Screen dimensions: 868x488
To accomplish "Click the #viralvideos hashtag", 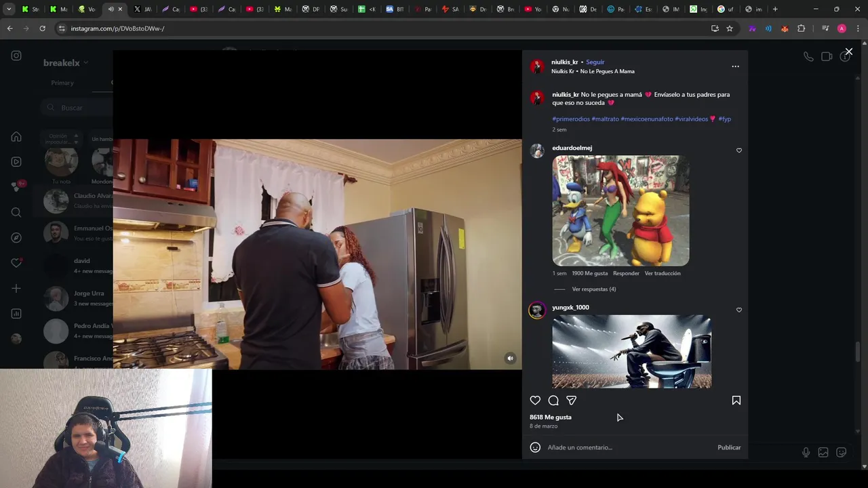I will (691, 119).
